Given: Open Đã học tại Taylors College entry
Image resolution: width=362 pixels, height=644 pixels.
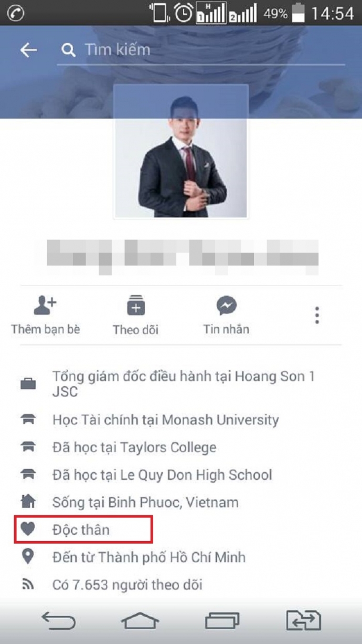Looking at the screenshot, I should tap(134, 448).
